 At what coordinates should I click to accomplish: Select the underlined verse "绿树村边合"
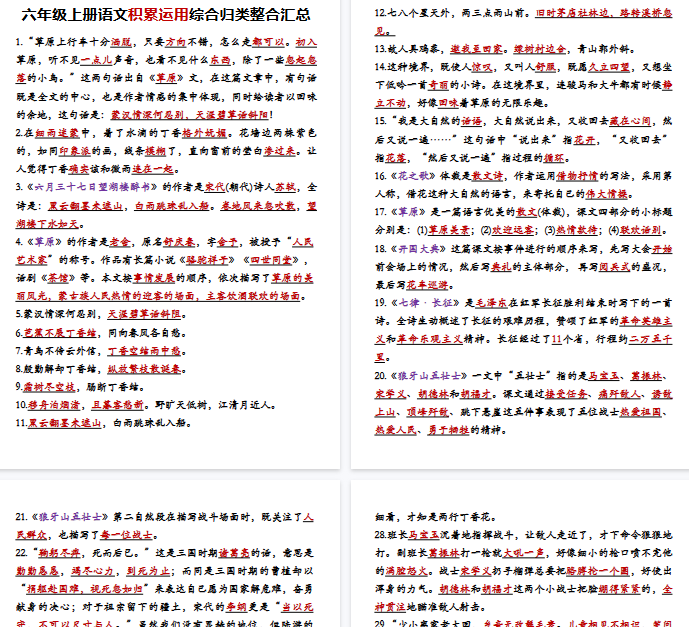(x=540, y=49)
